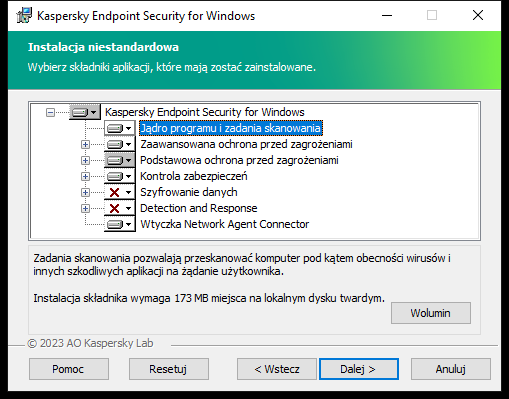Open install-state dropdown for Wtyczka Network Agent Connector
The width and height of the screenshot is (509, 399).
tap(120, 224)
